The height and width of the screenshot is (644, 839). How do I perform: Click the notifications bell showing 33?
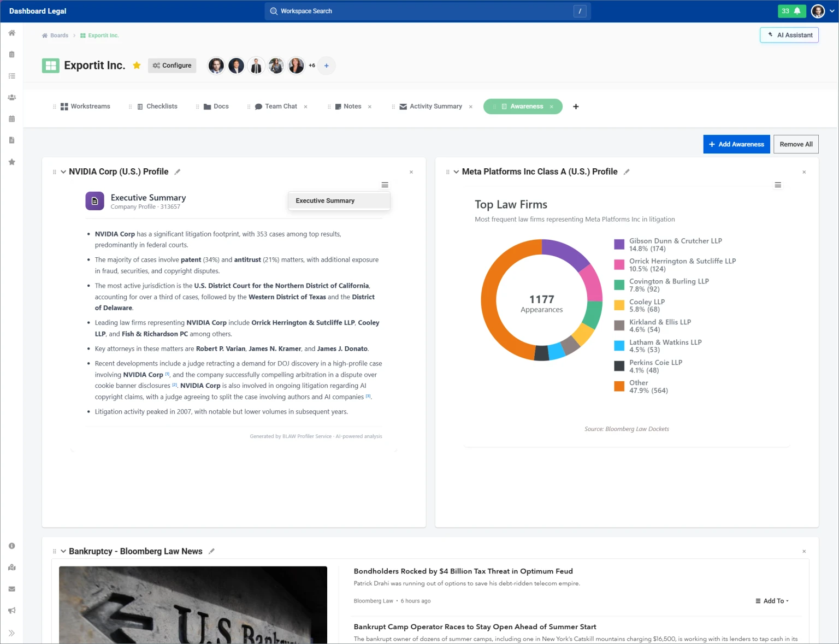pyautogui.click(x=791, y=11)
